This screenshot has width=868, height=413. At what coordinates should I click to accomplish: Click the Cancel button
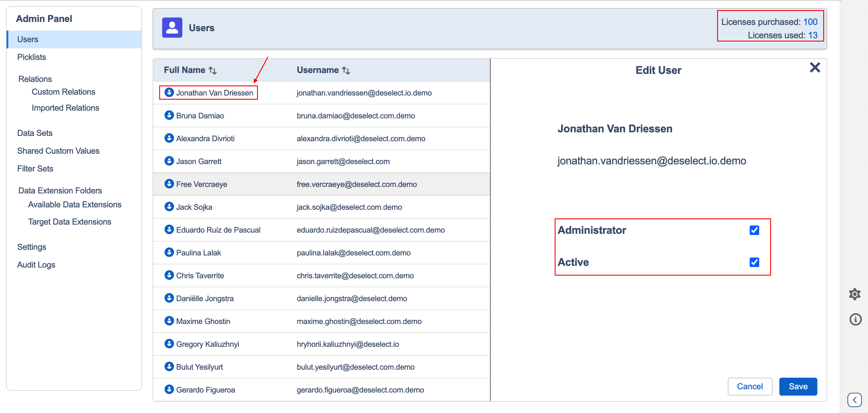750,386
